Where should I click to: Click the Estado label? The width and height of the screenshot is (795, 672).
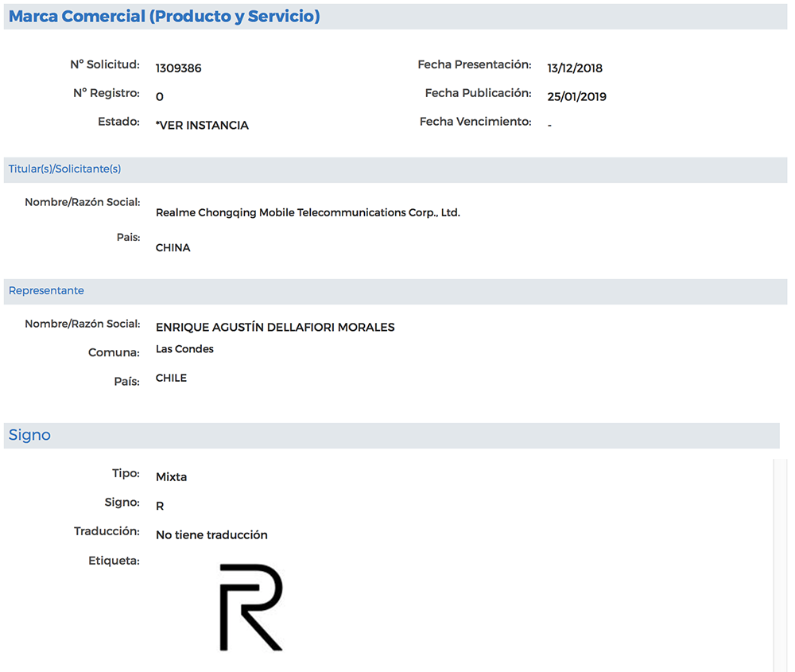click(118, 122)
